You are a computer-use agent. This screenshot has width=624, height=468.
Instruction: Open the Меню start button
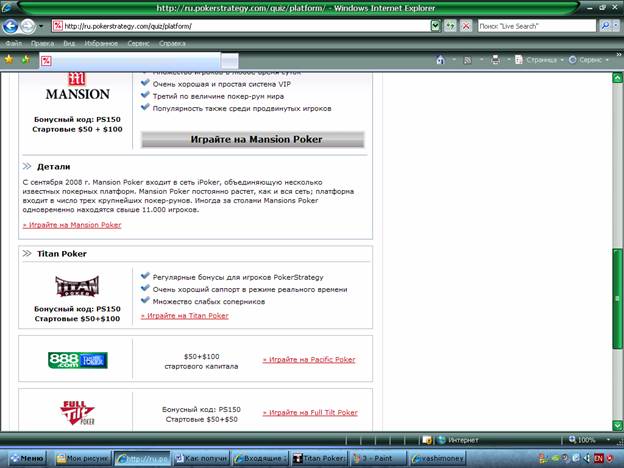click(x=27, y=458)
